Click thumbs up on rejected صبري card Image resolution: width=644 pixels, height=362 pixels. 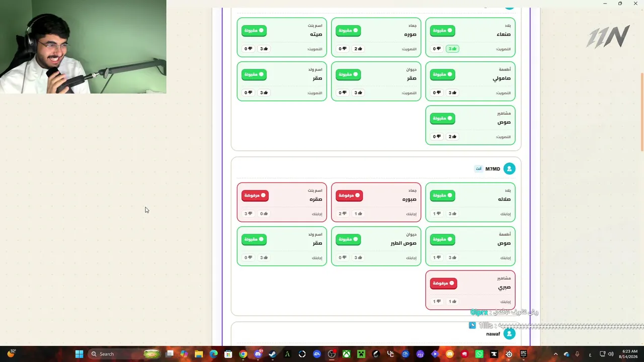point(452,302)
